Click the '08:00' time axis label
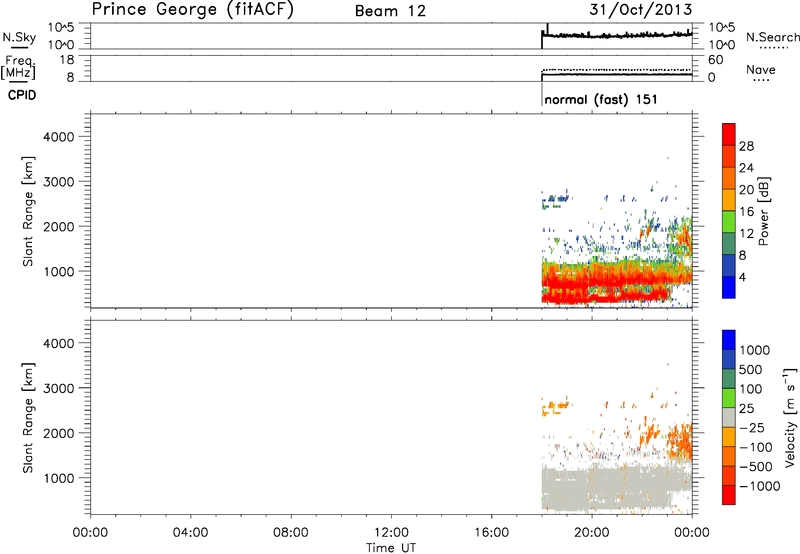Image resolution: width=800 pixels, height=554 pixels. click(291, 533)
